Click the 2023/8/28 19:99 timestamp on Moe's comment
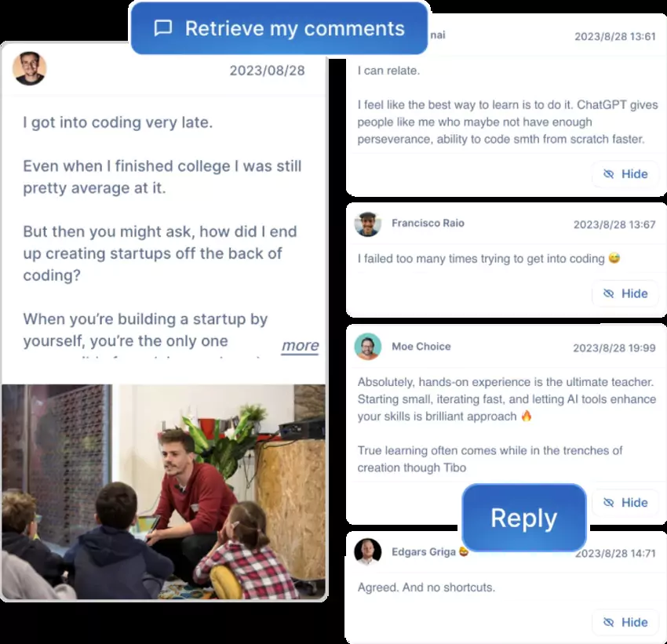Screen dimensions: 667x644 point(614,348)
